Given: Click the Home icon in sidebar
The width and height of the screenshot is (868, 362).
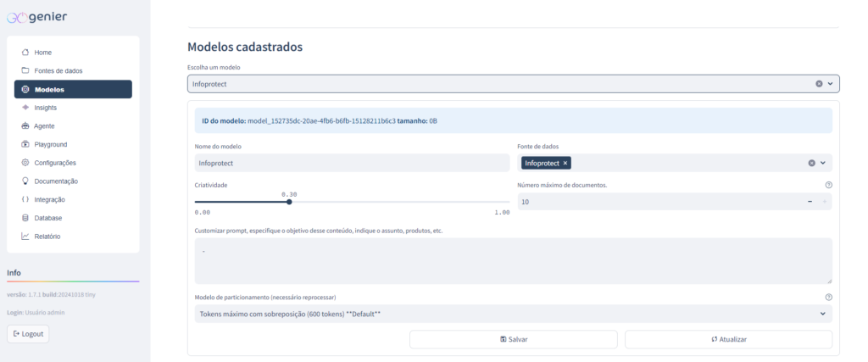Looking at the screenshot, I should [25, 53].
